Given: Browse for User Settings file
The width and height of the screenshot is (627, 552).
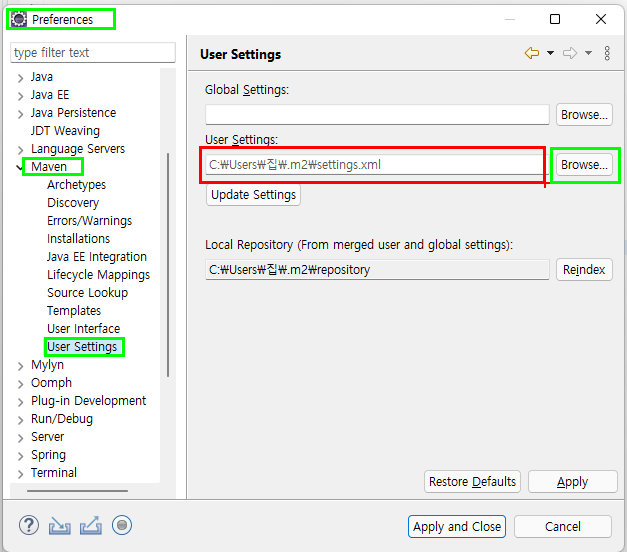Looking at the screenshot, I should pyautogui.click(x=584, y=165).
